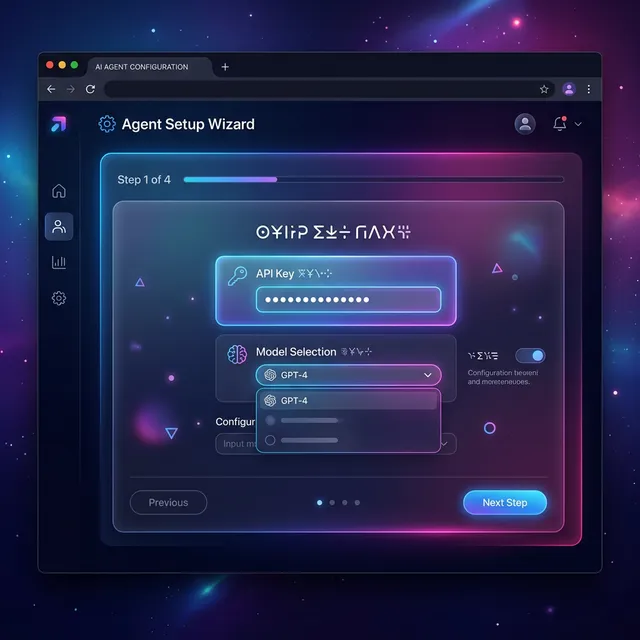
Task: Open the GPT-4 model dropdown
Action: (x=348, y=375)
